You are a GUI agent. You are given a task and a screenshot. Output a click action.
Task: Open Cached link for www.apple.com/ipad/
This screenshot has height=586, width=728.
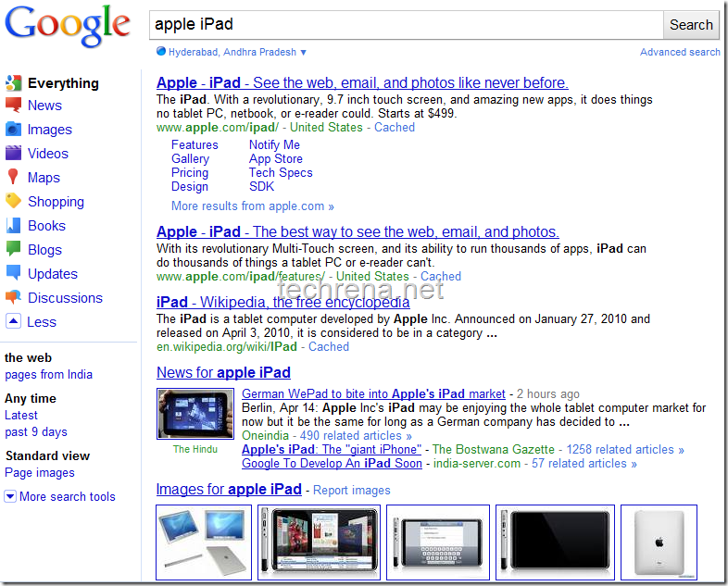point(395,127)
